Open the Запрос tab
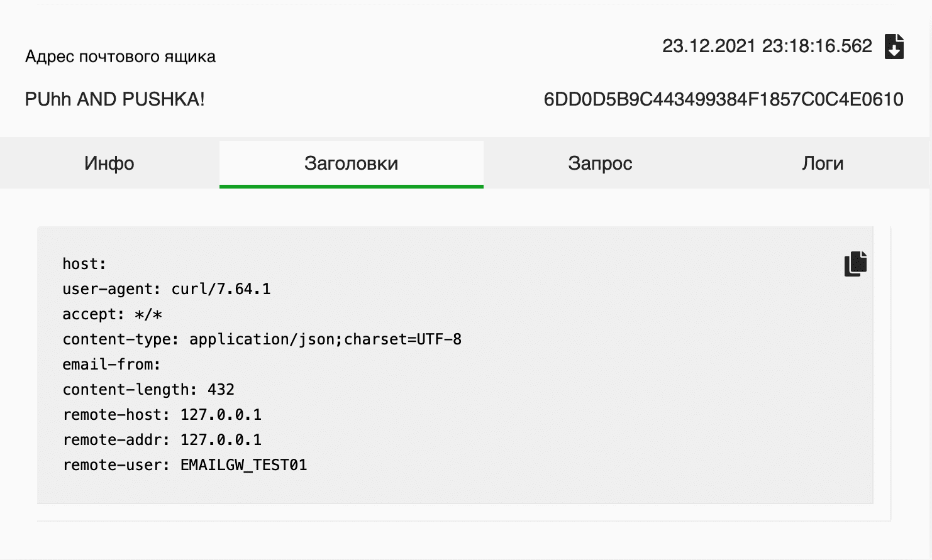This screenshot has height=560, width=932. [600, 163]
